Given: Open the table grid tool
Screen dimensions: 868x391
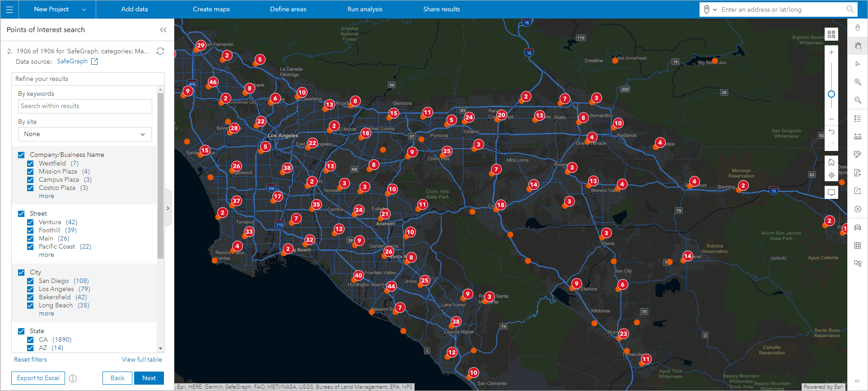Looking at the screenshot, I should point(858,245).
